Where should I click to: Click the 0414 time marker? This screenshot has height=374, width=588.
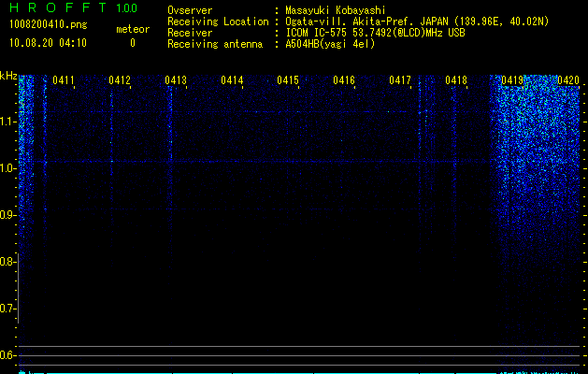tap(232, 80)
